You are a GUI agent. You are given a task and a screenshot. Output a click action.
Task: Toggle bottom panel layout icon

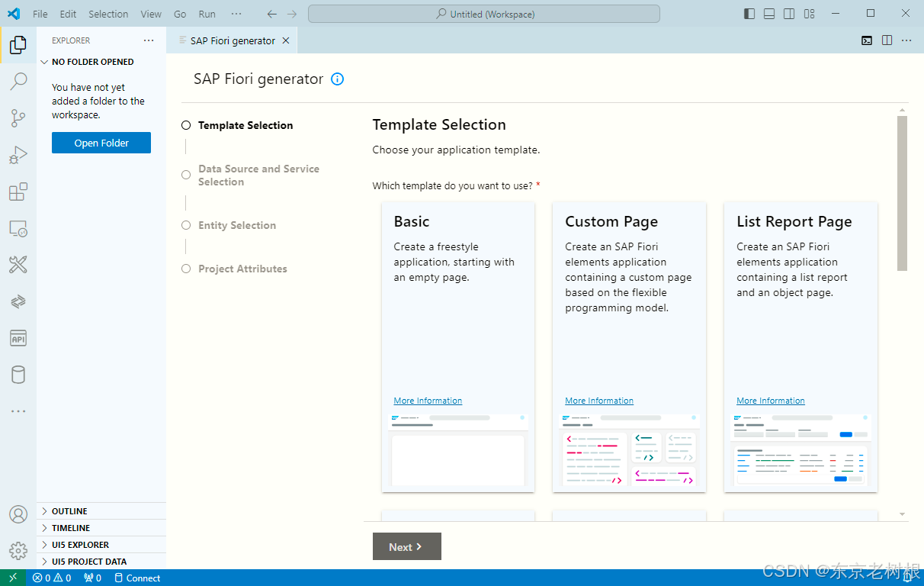769,14
